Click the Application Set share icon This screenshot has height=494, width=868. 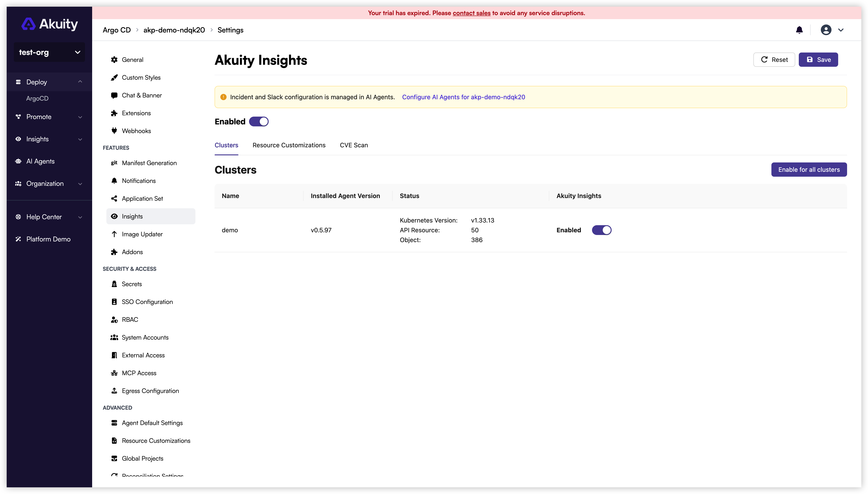(x=114, y=198)
